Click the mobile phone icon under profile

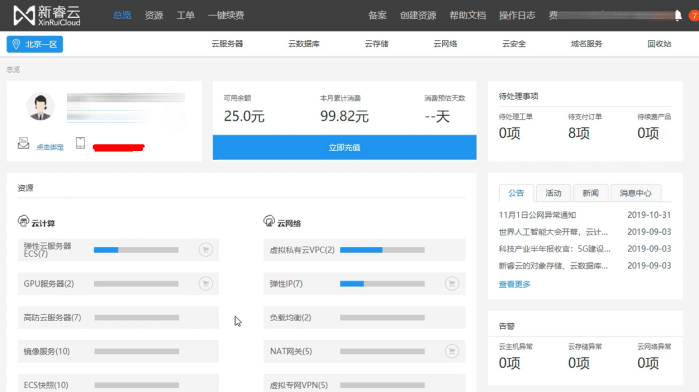pyautogui.click(x=80, y=143)
